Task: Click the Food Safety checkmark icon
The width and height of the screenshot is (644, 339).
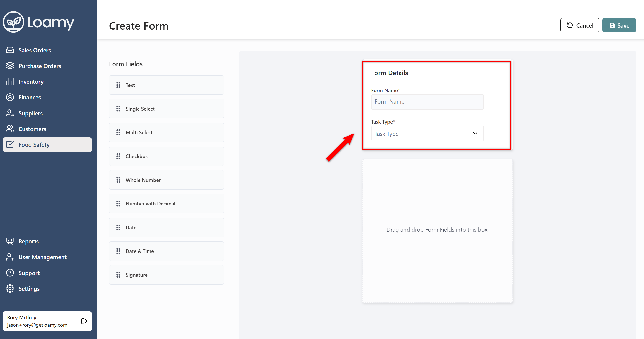Action: click(10, 144)
